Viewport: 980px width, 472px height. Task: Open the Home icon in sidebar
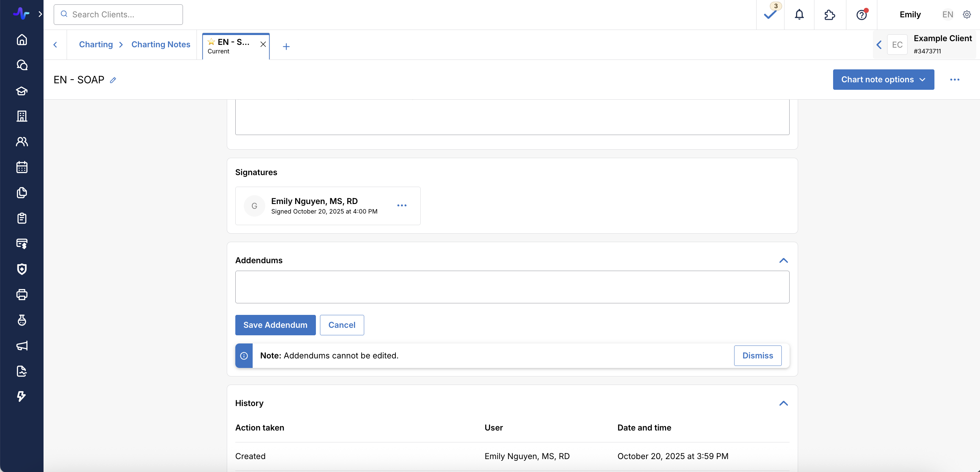pyautogui.click(x=22, y=39)
